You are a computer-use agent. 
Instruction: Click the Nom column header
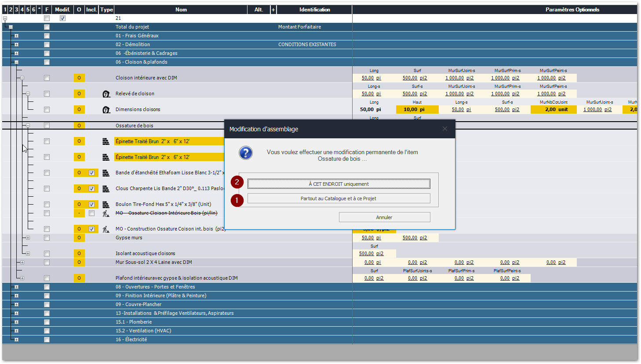tap(181, 10)
